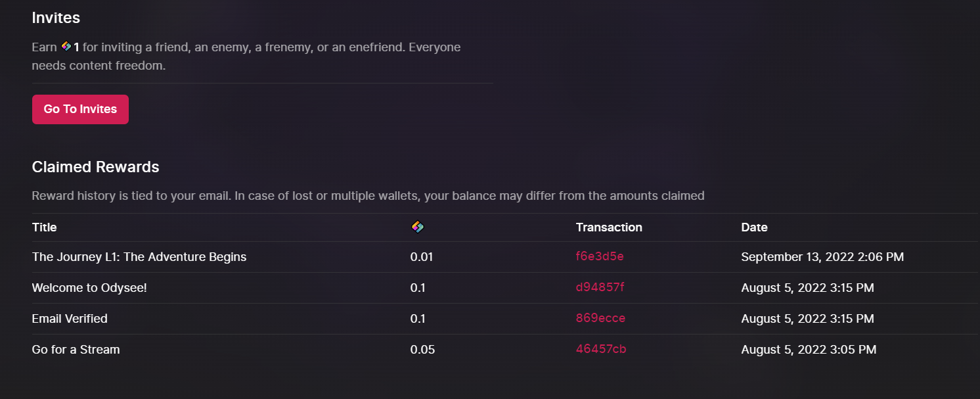Click the Date column header
This screenshot has width=980, height=399.
click(x=754, y=227)
